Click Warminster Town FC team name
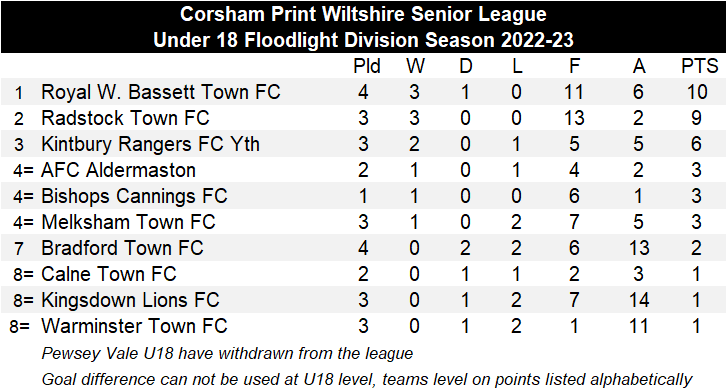 click(134, 326)
